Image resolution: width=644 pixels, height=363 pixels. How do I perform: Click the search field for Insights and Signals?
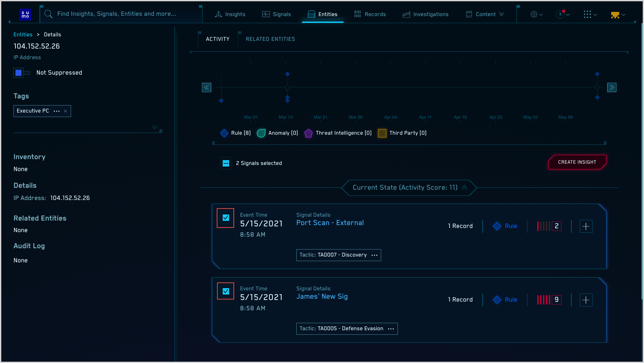pos(116,14)
